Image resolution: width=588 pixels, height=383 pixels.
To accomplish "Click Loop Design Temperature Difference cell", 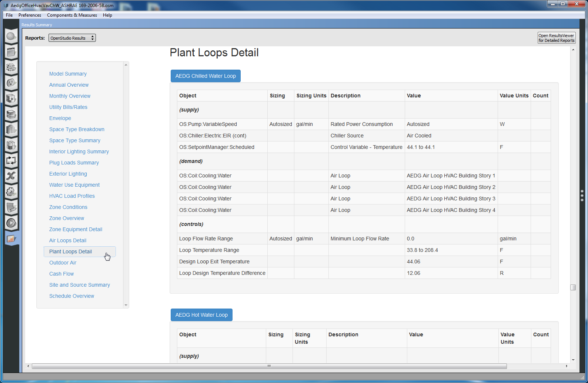I will (222, 273).
